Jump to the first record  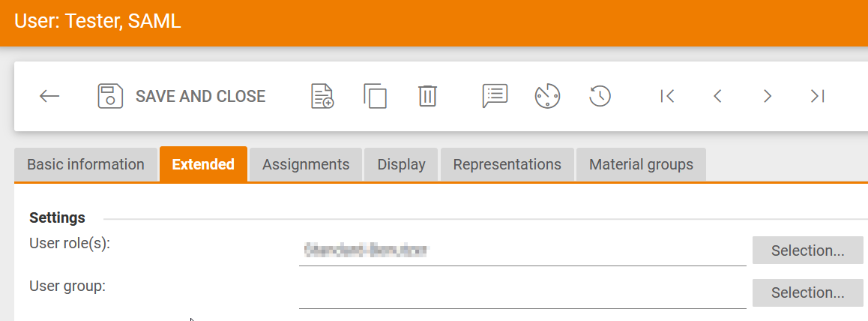(667, 96)
